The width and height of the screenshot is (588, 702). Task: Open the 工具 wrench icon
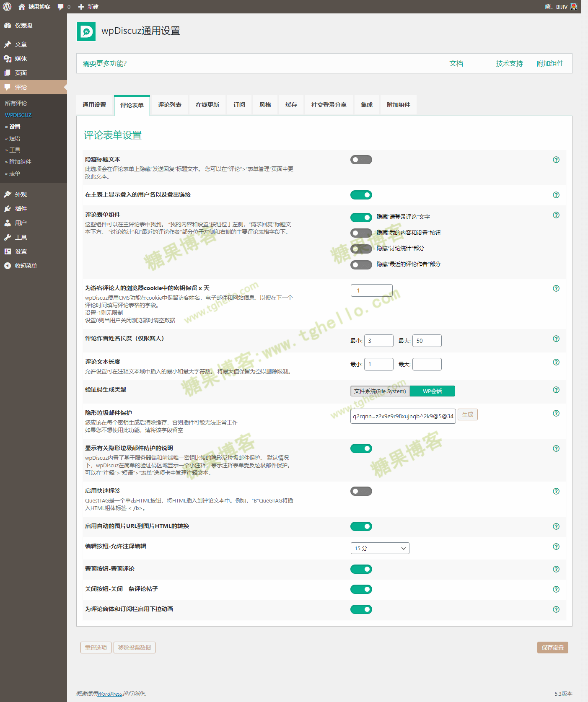pyautogui.click(x=8, y=237)
